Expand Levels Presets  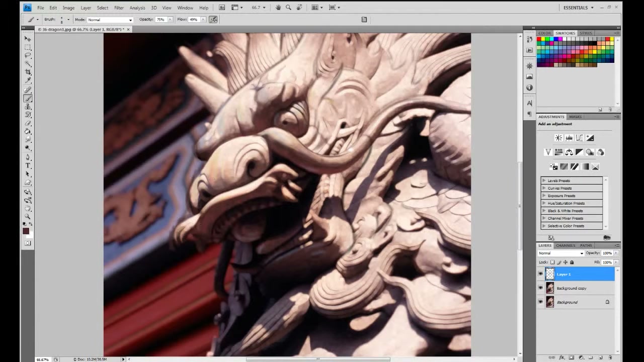tap(544, 180)
